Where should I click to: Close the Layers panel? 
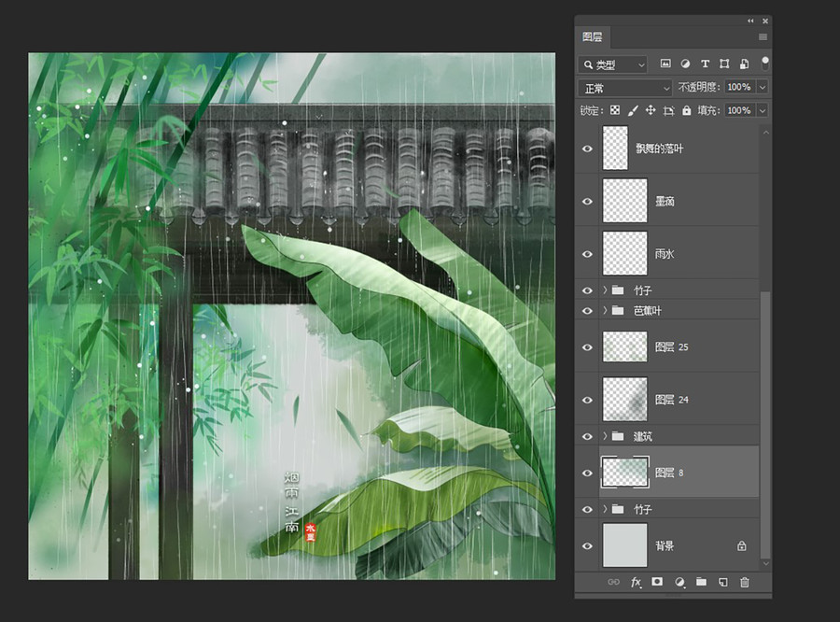[x=765, y=21]
